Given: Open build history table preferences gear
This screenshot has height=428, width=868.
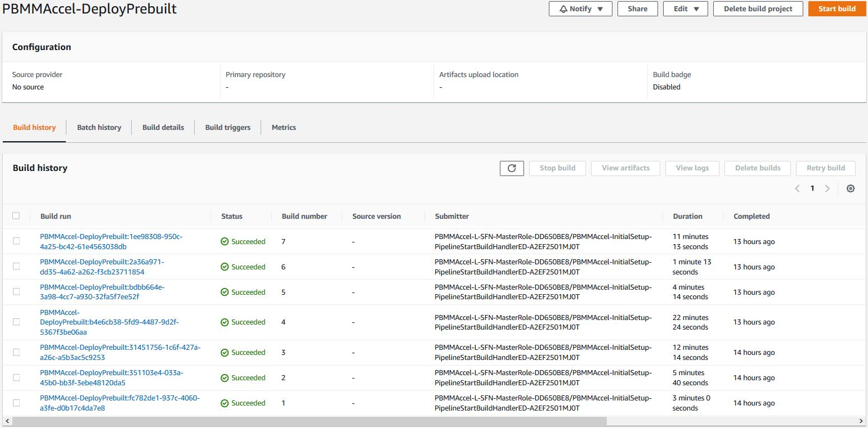Looking at the screenshot, I should point(850,189).
